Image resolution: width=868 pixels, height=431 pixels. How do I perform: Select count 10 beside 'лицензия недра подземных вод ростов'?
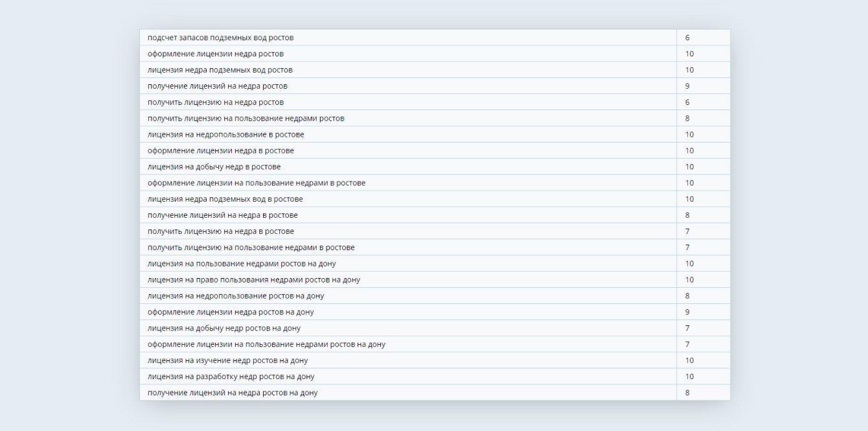(x=689, y=70)
